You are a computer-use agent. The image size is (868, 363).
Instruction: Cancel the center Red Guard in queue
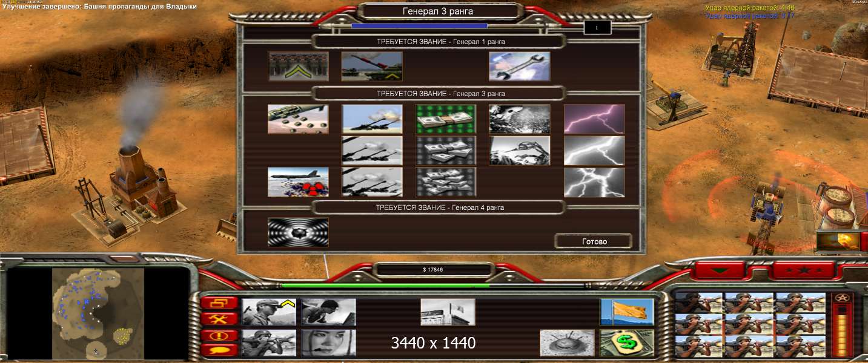(x=750, y=324)
